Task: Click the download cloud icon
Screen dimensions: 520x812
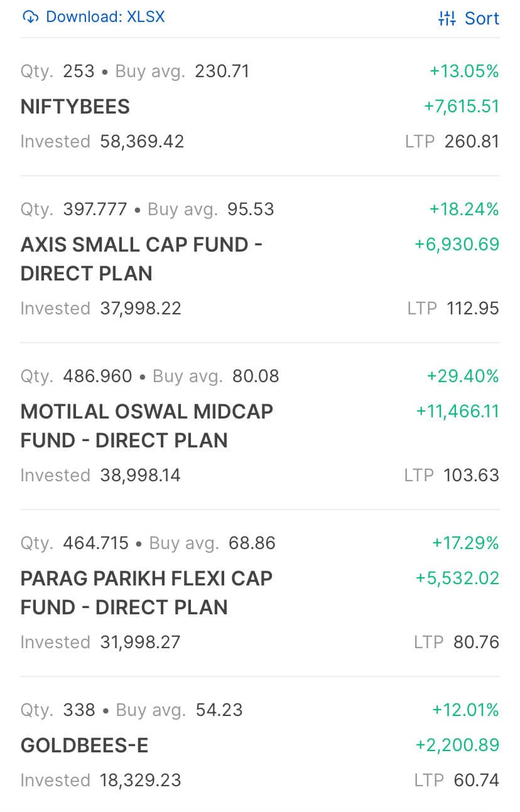Action: [30, 17]
